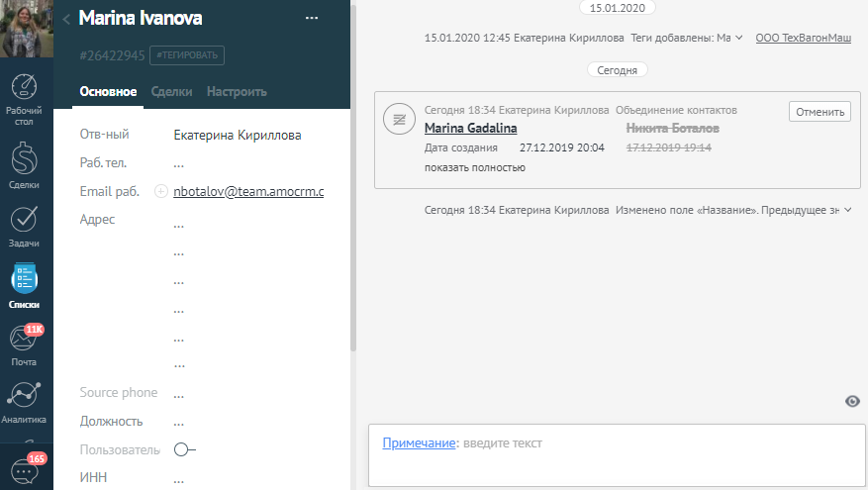Click the plus icon next to work email
Viewport: 868px width, 490px height.
click(161, 192)
